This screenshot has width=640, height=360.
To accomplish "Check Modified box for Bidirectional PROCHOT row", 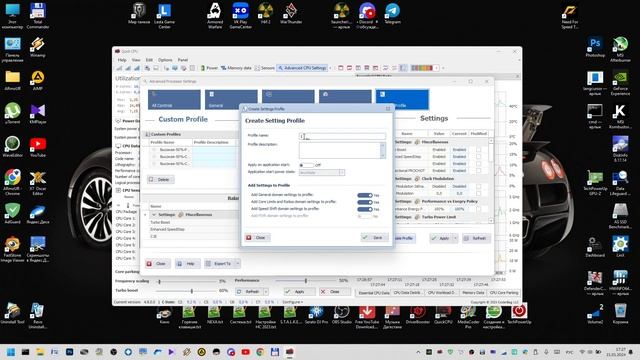I will coord(478,171).
